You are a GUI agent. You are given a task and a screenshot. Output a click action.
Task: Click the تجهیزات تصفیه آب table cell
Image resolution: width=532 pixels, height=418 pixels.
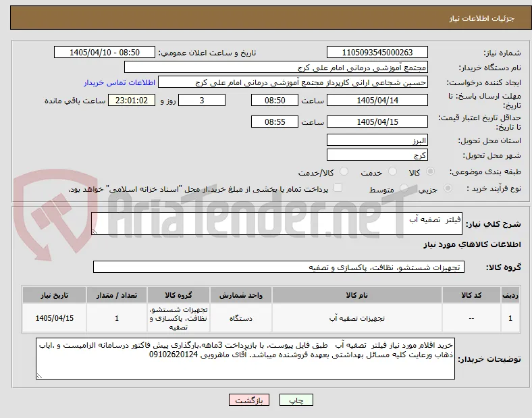coord(357,318)
